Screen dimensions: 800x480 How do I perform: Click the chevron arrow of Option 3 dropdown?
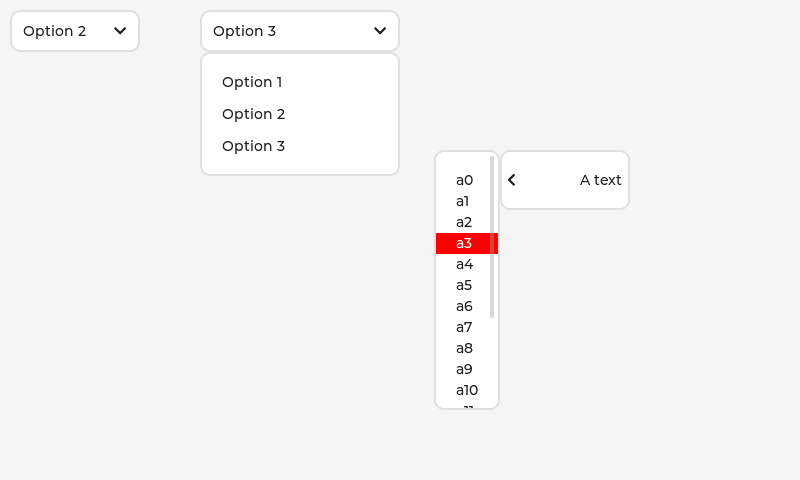tap(380, 31)
